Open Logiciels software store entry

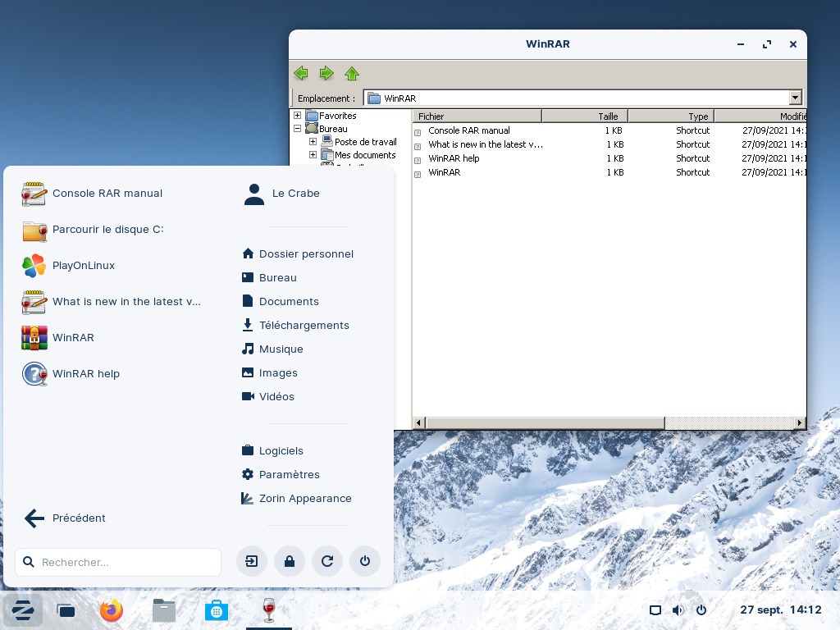click(x=272, y=450)
